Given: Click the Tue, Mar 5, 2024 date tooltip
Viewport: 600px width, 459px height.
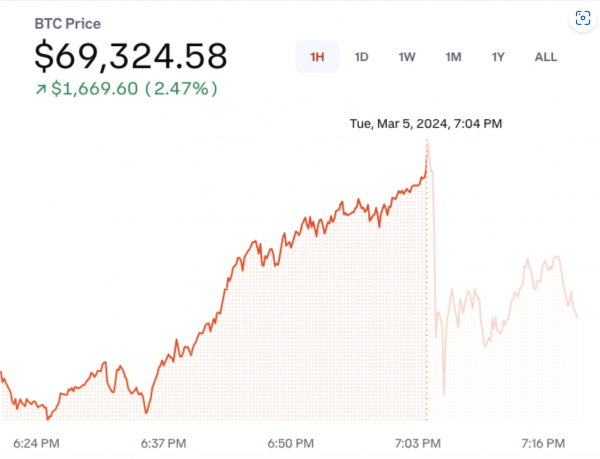Looking at the screenshot, I should [x=425, y=124].
